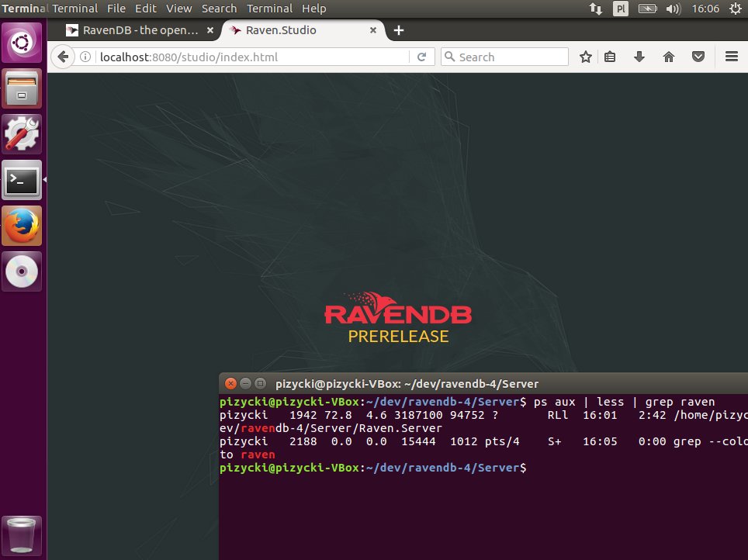Open a new browser tab with plus
The width and height of the screenshot is (748, 560).
399,30
